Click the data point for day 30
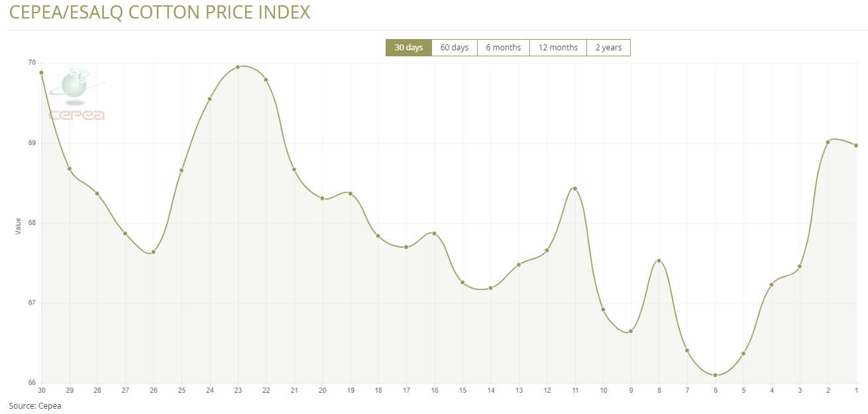Screen dimensions: 868x414 pos(41,73)
